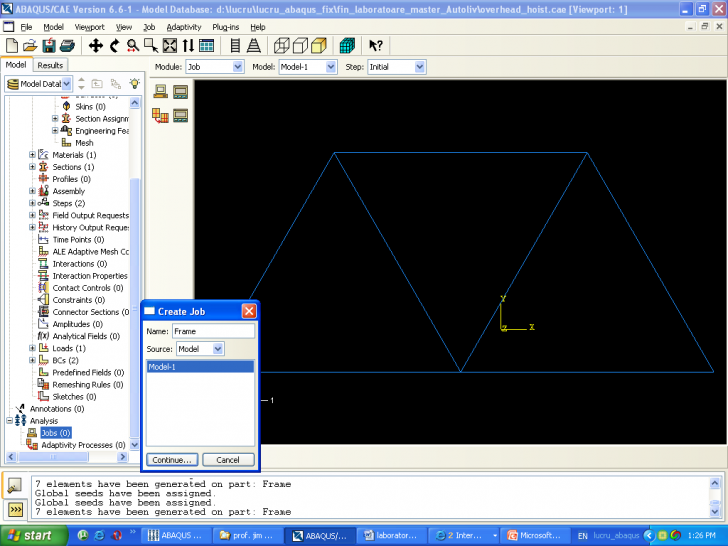The image size is (728, 546).
Task: Enable the shaded render style icon
Action: pos(318,46)
